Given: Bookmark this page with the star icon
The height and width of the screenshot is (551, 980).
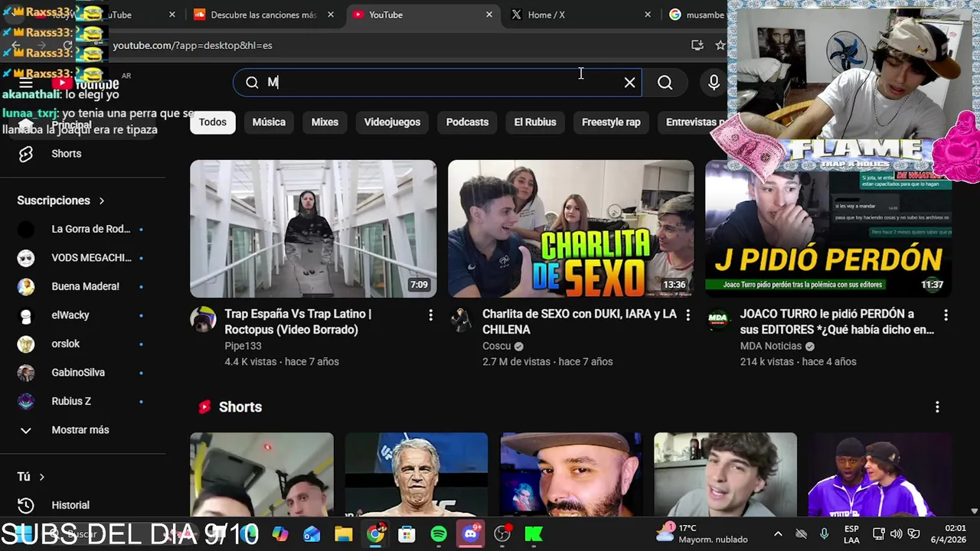Looking at the screenshot, I should 720,45.
